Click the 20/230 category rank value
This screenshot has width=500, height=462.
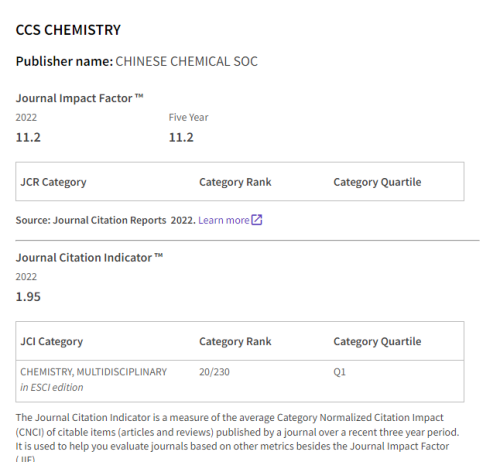pos(214,372)
